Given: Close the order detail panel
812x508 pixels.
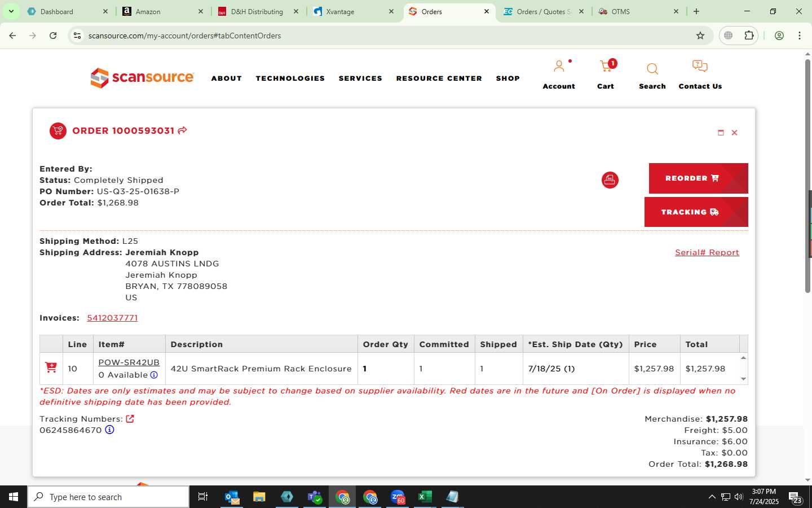Looking at the screenshot, I should coord(734,133).
